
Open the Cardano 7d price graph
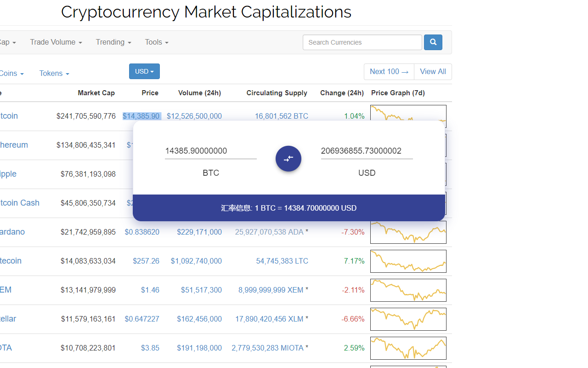[x=408, y=232]
